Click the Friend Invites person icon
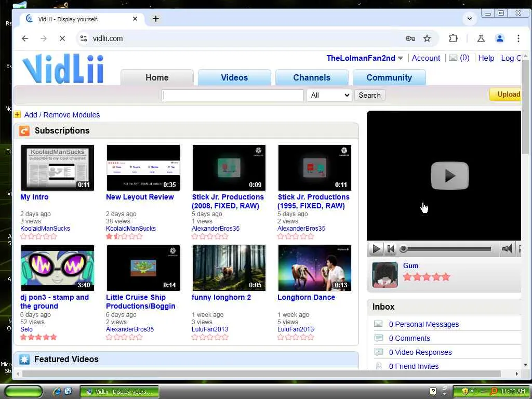Viewport: 532px width, 399px height. (378, 366)
